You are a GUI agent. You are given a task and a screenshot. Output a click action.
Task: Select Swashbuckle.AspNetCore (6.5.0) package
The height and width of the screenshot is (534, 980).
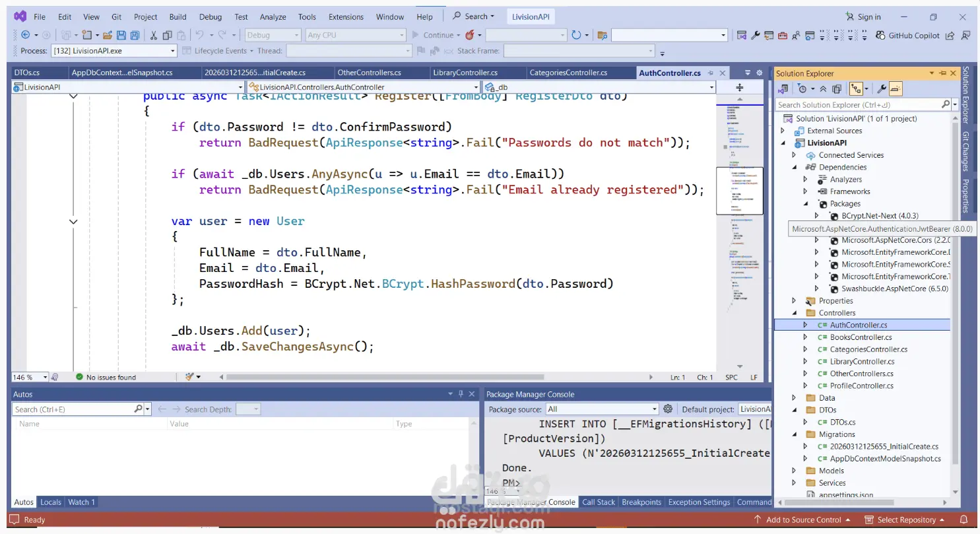(x=894, y=288)
